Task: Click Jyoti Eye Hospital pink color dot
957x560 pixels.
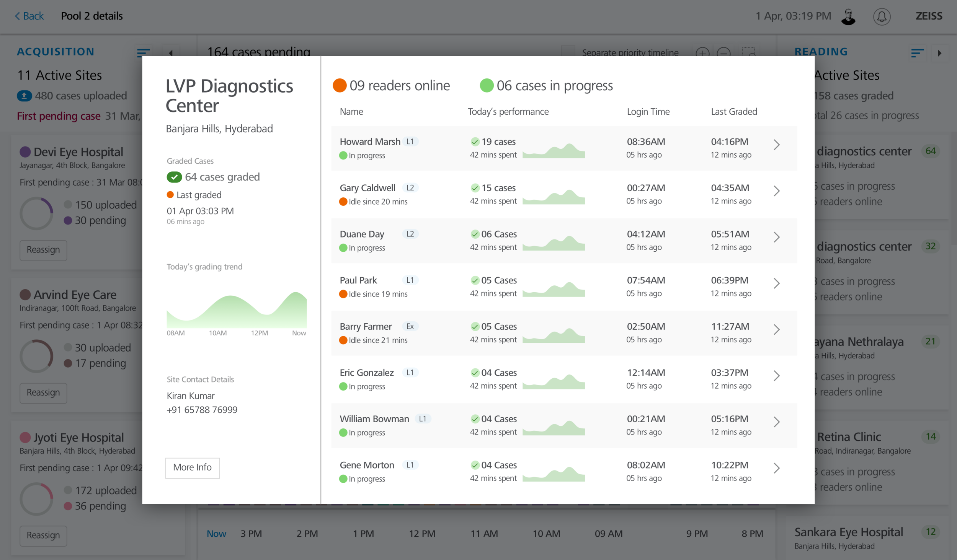Action: 25,437
